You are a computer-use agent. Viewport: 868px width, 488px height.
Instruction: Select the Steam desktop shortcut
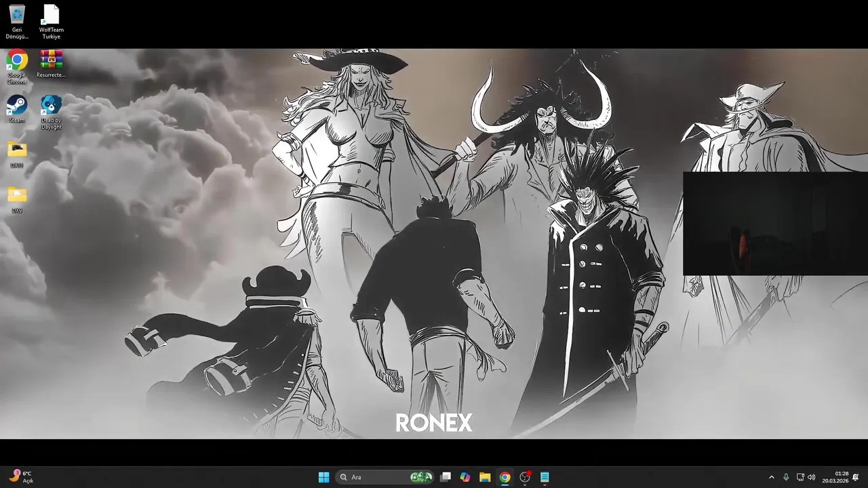click(x=17, y=109)
